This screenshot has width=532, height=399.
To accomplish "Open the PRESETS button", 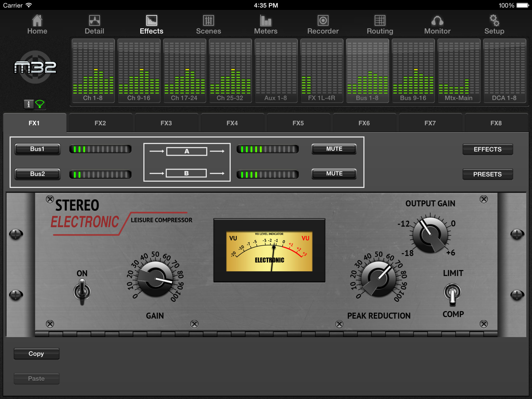I will [x=487, y=174].
